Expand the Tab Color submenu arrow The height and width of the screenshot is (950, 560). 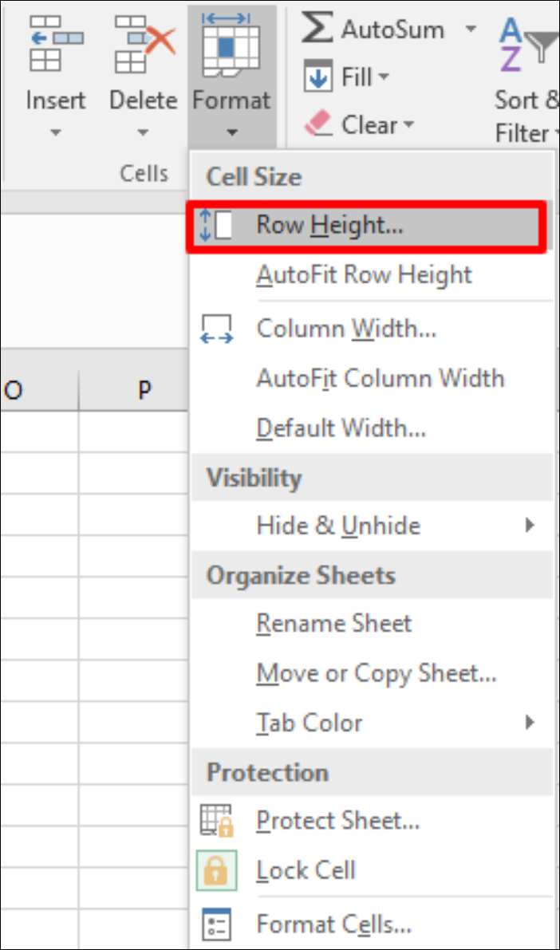[x=530, y=723]
